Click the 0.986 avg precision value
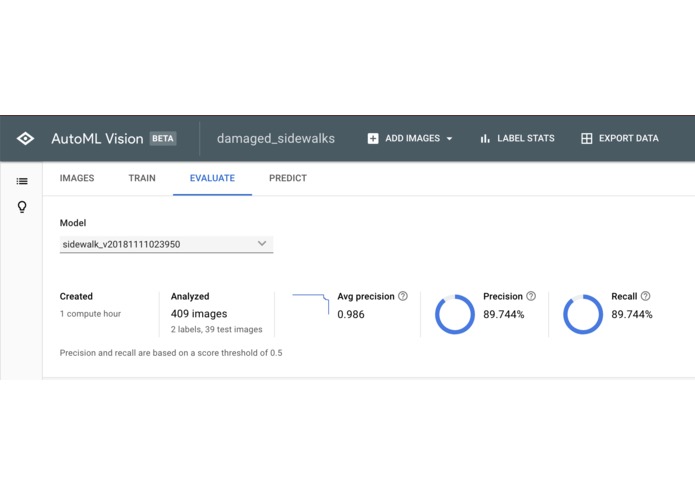The image size is (695, 494). point(351,315)
